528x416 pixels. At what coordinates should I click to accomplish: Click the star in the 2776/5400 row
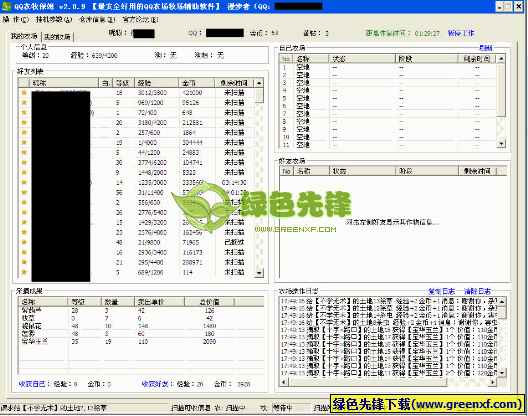(24, 212)
